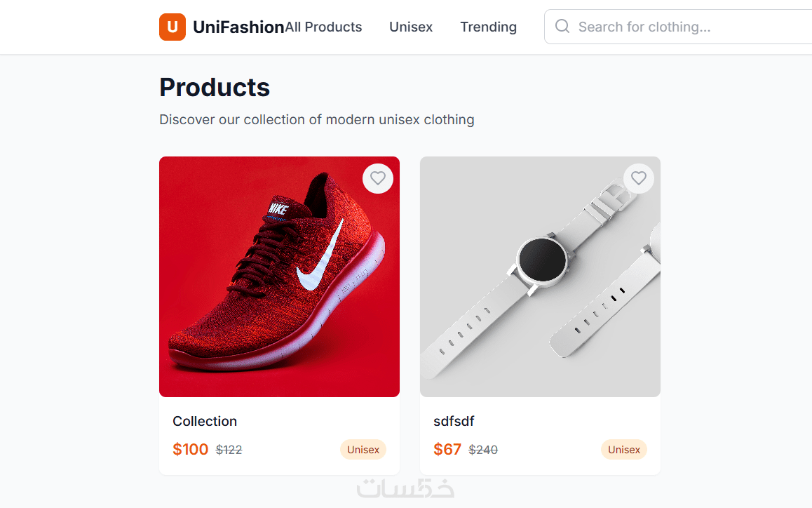Click the $100 price on Collection
Viewport: 812px width, 508px height.
coord(190,449)
